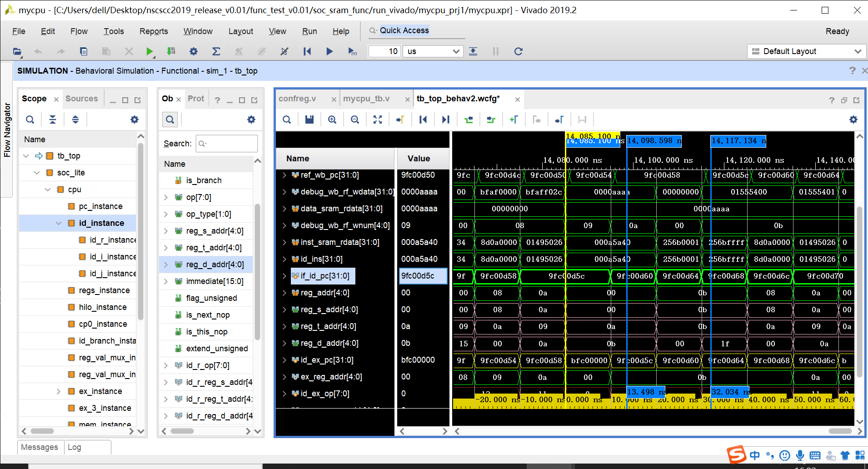The image size is (868, 469).
Task: Click the Zoom Out waveform icon
Action: click(355, 120)
